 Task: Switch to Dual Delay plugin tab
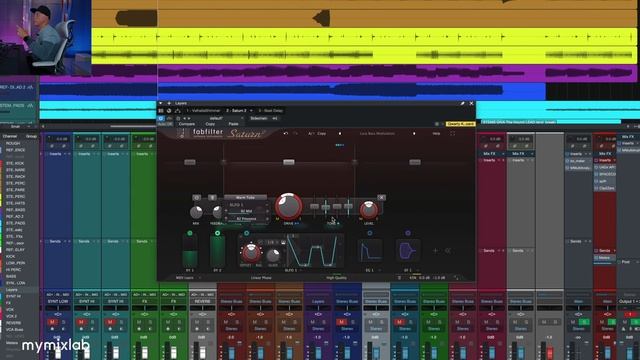click(x=271, y=111)
